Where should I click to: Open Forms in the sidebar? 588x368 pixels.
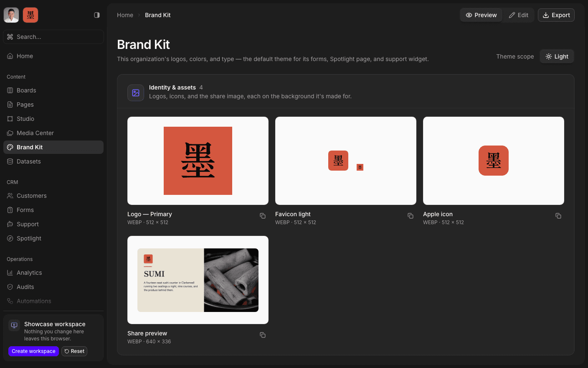coord(53,210)
